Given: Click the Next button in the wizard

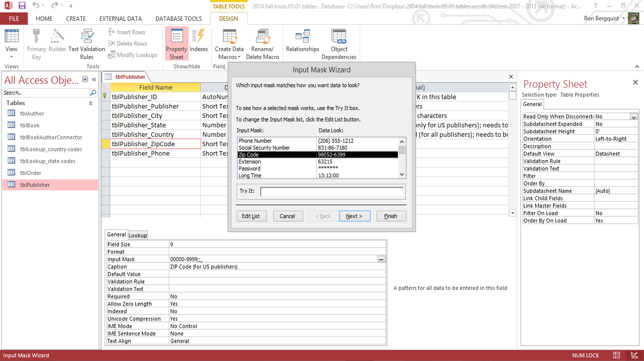Looking at the screenshot, I should (x=354, y=216).
